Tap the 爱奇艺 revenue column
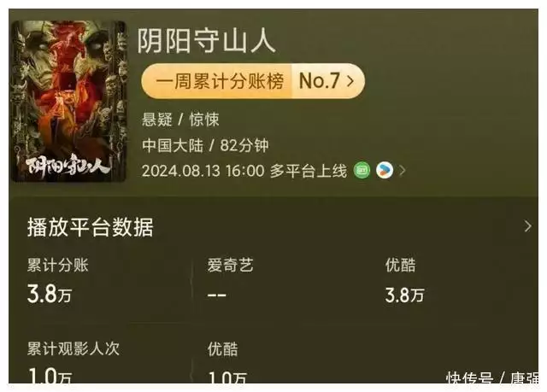547x392 pixels. [x=230, y=278]
